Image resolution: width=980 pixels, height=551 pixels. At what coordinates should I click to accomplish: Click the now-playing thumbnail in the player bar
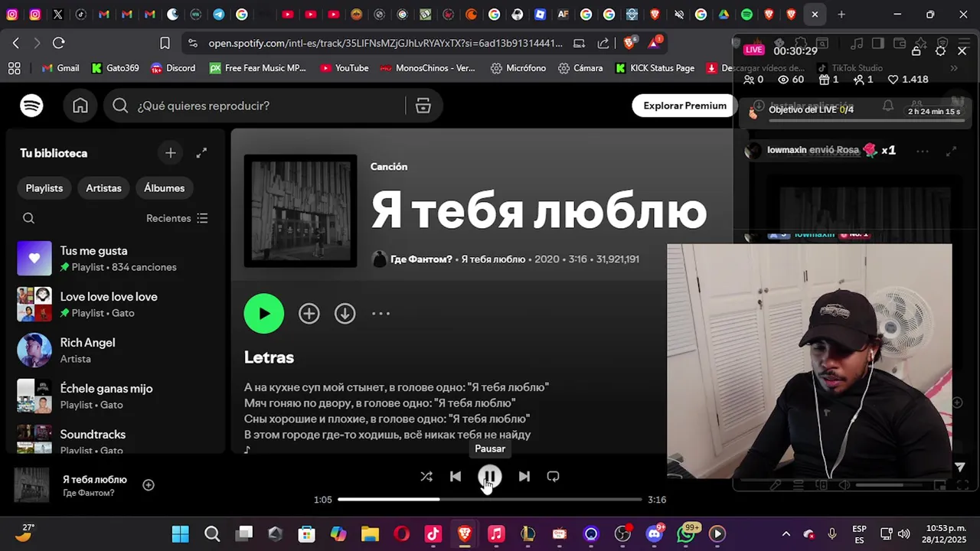pos(32,485)
